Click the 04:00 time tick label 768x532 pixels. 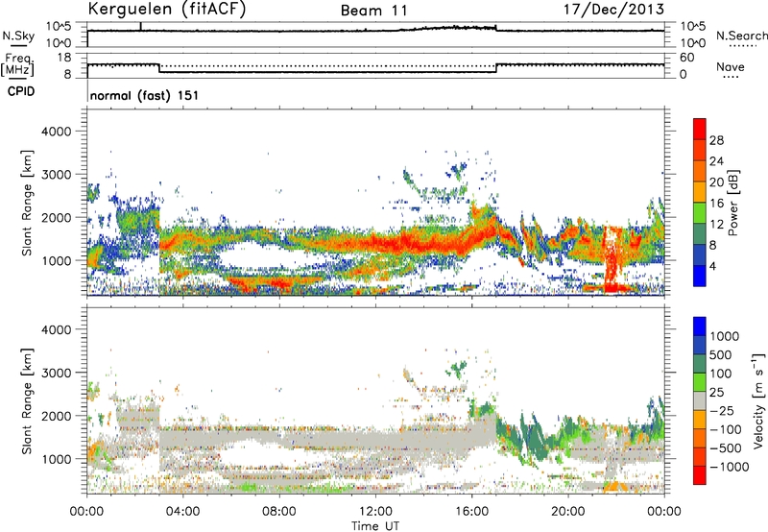[182, 512]
